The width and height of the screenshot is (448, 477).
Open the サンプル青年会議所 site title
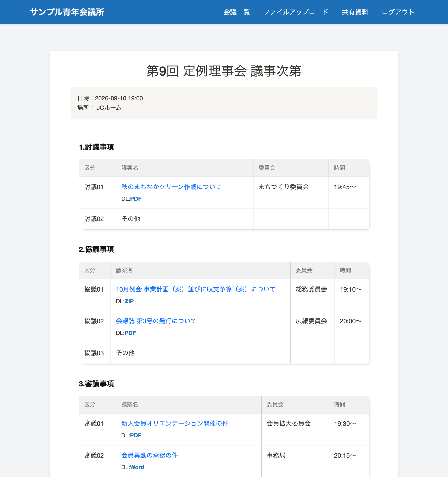click(67, 12)
